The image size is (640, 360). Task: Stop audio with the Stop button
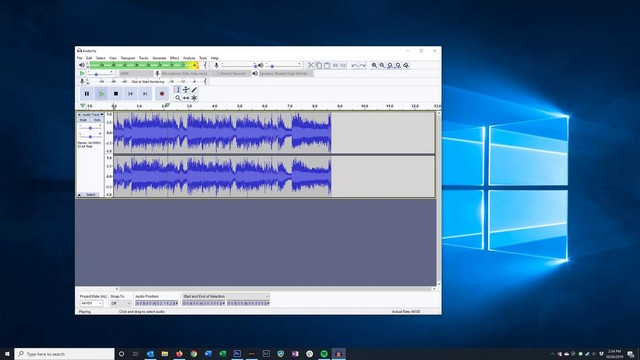coord(116,94)
